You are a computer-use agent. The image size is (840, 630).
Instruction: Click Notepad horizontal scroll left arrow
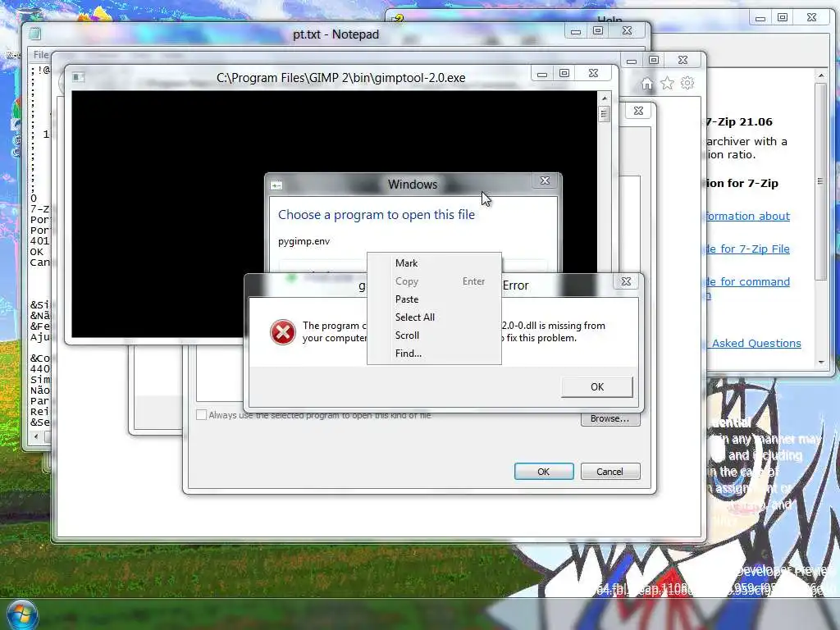pos(36,436)
